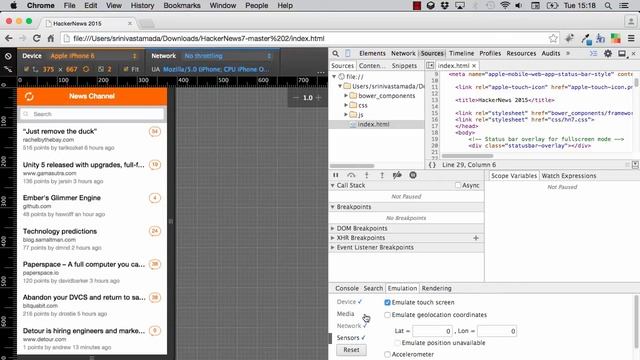Show the drawer console icon

pos(593,53)
